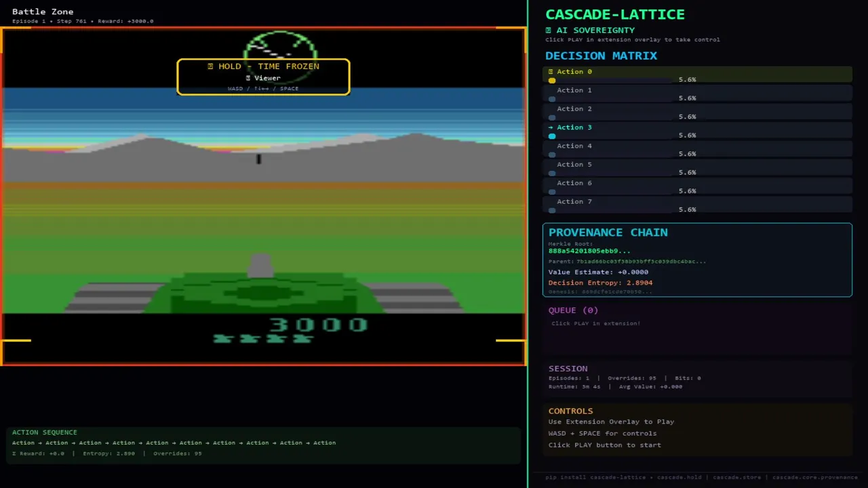Click the 5.6% value for Action 4
868x488 pixels.
coord(688,154)
